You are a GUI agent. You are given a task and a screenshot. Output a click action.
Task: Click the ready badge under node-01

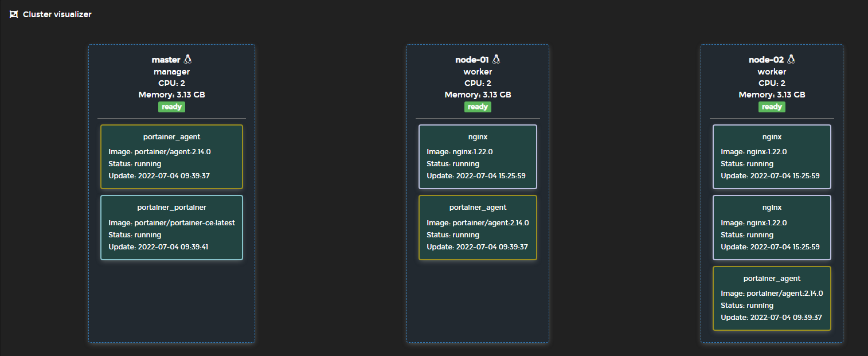pos(478,107)
